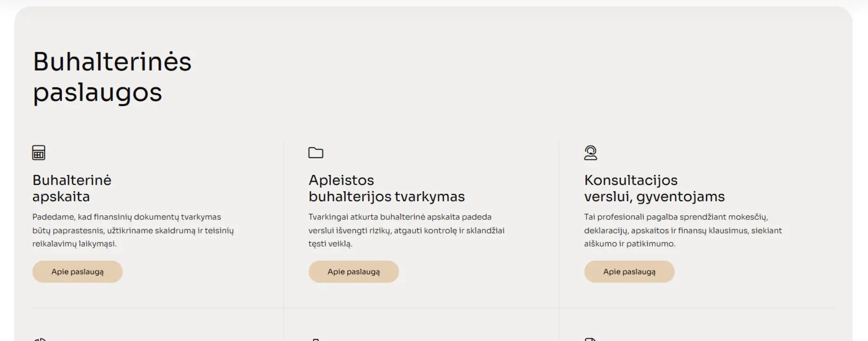
Task: Open Apie paslaugą for Buhalterinė apskaita
Action: (x=77, y=272)
